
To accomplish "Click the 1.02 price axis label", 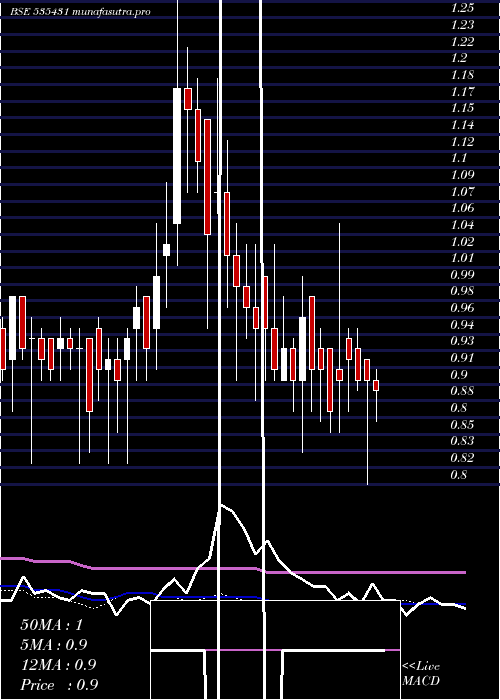I will 462,242.
